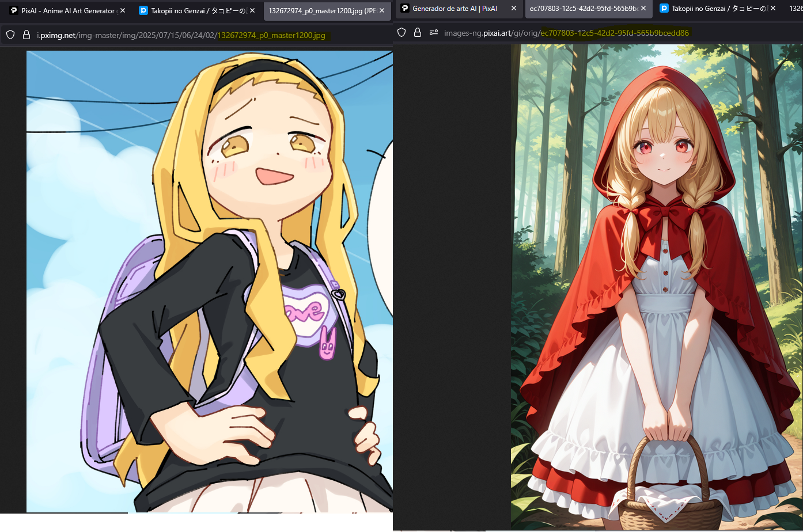Open tracking protection shield in the pximg.net window
The image size is (803, 532).
pyautogui.click(x=10, y=35)
